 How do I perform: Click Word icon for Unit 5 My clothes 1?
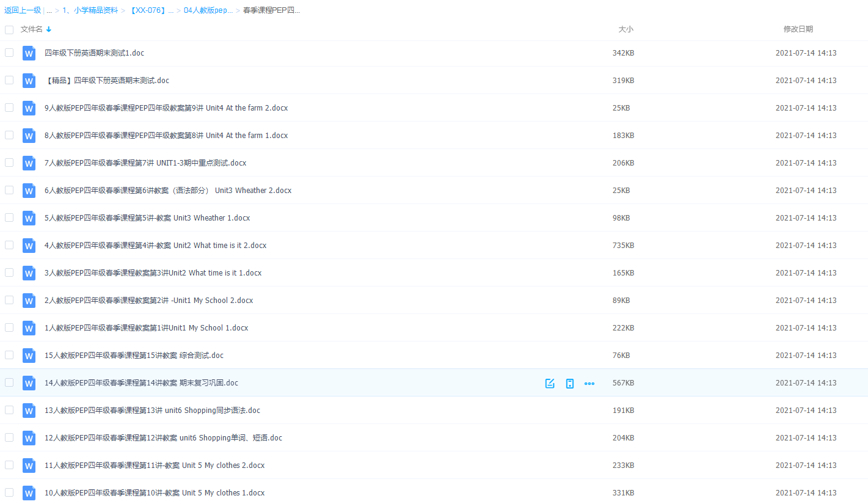29,493
